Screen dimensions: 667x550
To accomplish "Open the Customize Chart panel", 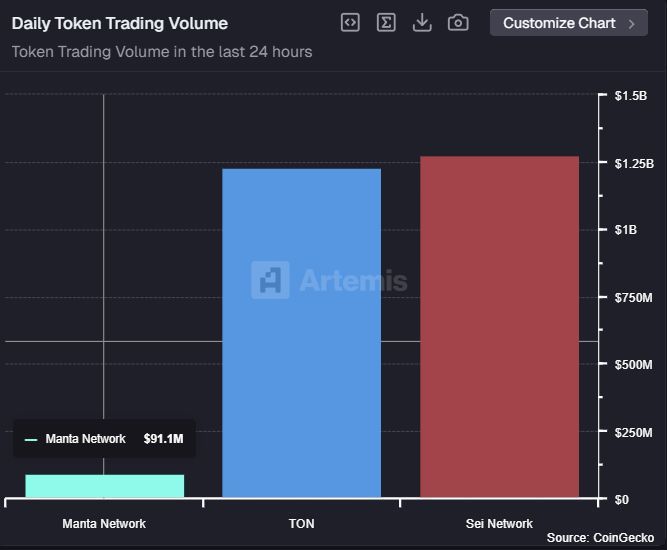I will pyautogui.click(x=569, y=23).
